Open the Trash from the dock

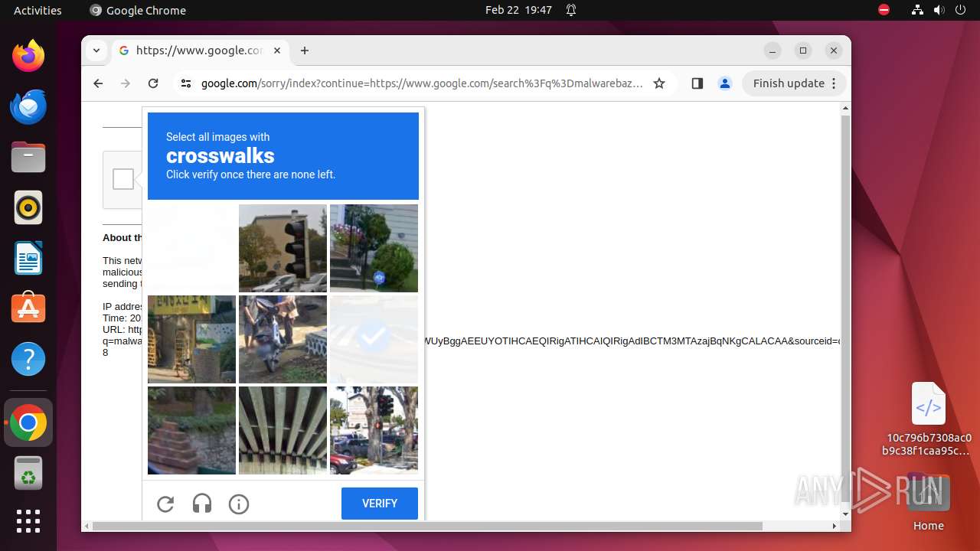click(28, 473)
